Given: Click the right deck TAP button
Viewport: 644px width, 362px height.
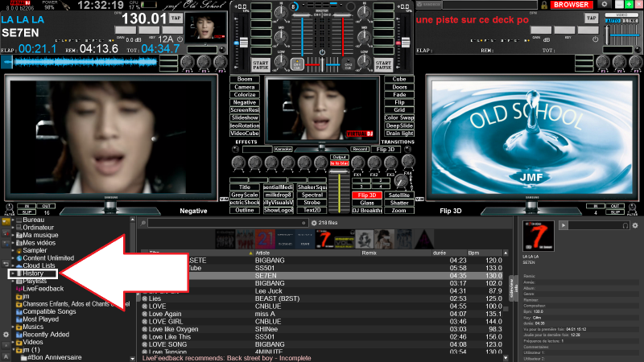Looking at the screenshot, I should tap(592, 18).
